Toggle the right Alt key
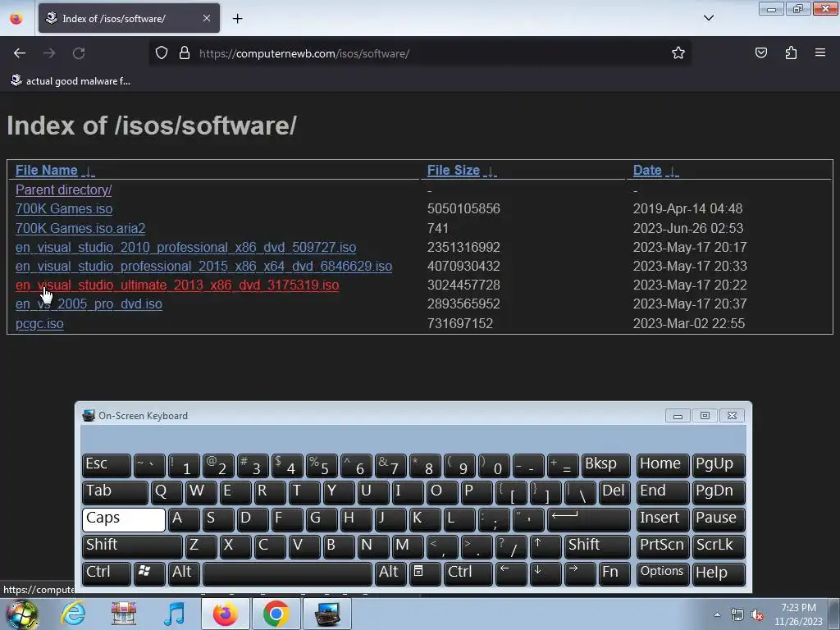Image resolution: width=840 pixels, height=630 pixels. [x=390, y=573]
